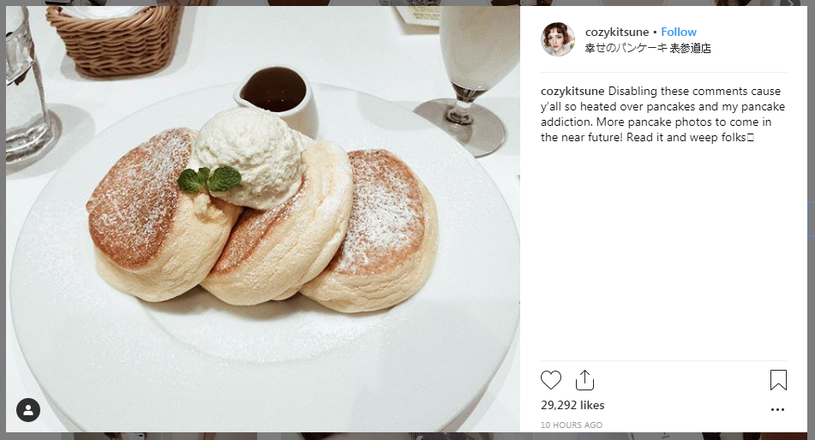Click the dimmed strip below the post modal
This screenshot has width=815, height=440.
(408, 436)
